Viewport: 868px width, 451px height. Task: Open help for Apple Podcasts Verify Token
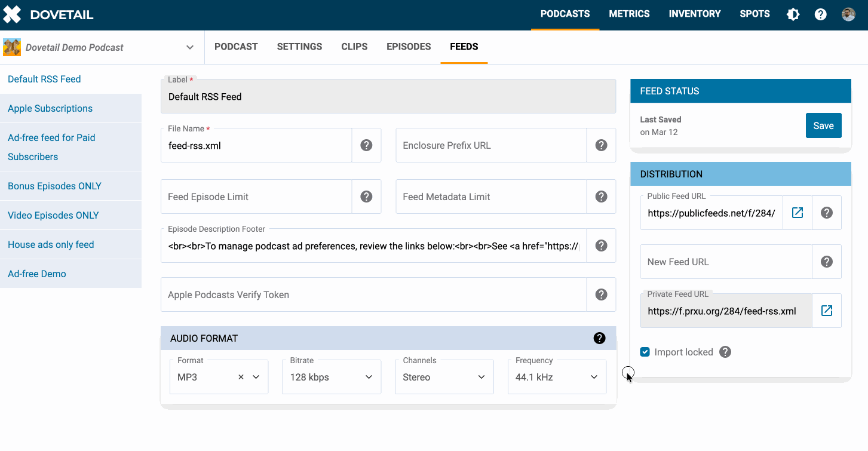pos(601,294)
